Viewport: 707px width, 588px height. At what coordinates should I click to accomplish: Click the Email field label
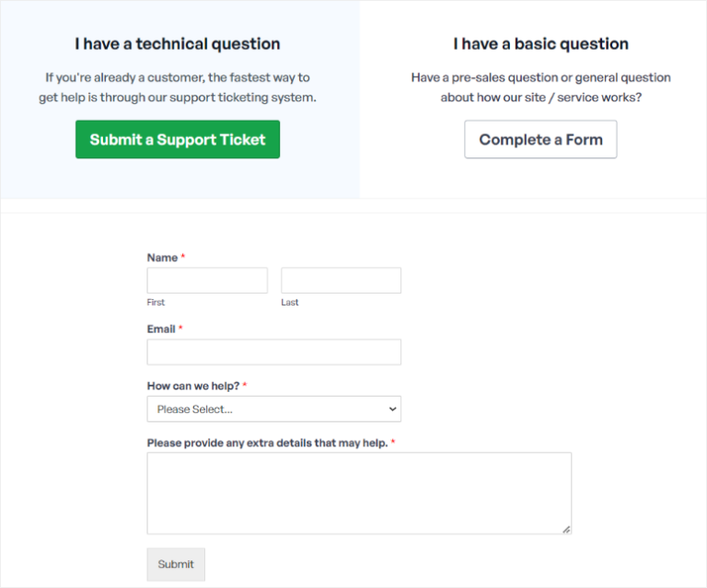[x=161, y=329]
